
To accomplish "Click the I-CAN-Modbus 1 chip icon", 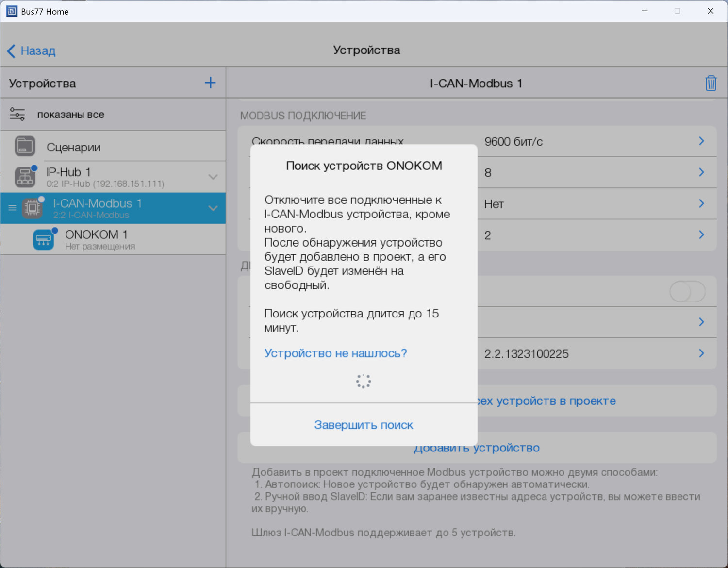I will point(33,208).
